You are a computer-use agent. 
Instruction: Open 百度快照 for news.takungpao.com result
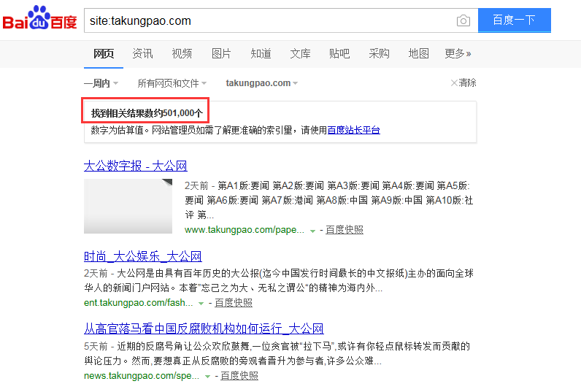(239, 376)
